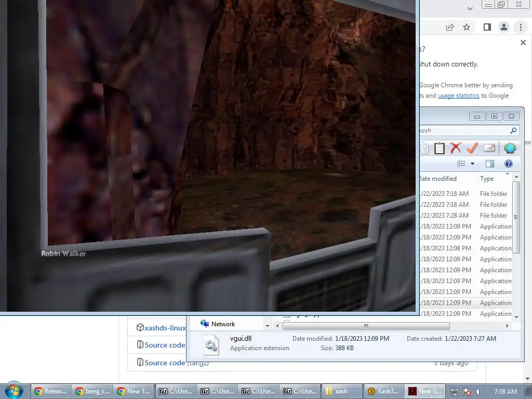Open the view options dropdown arrow
Screen dimensions: 532x399
tap(472, 164)
